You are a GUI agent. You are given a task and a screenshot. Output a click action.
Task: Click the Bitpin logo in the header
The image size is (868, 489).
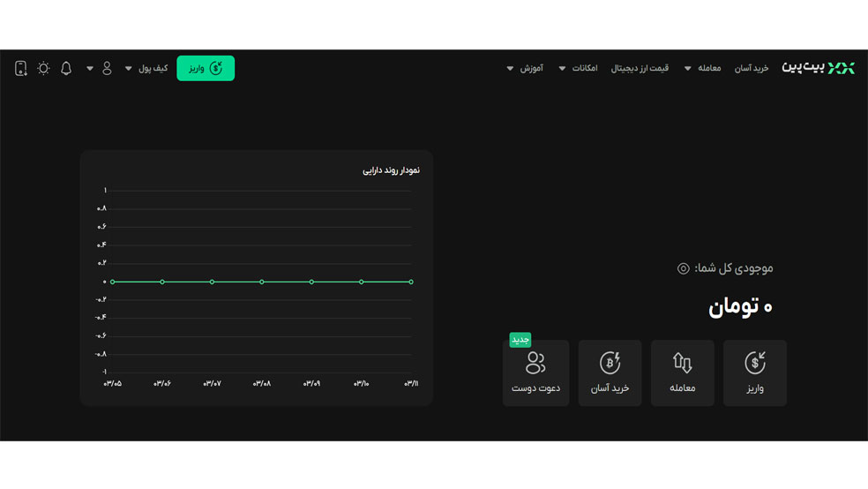(818, 68)
